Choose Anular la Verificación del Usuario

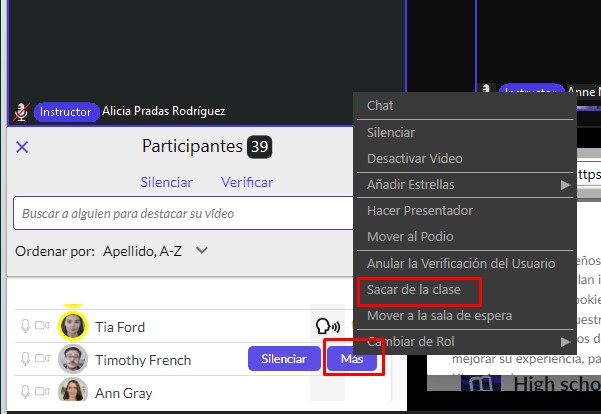point(465,263)
